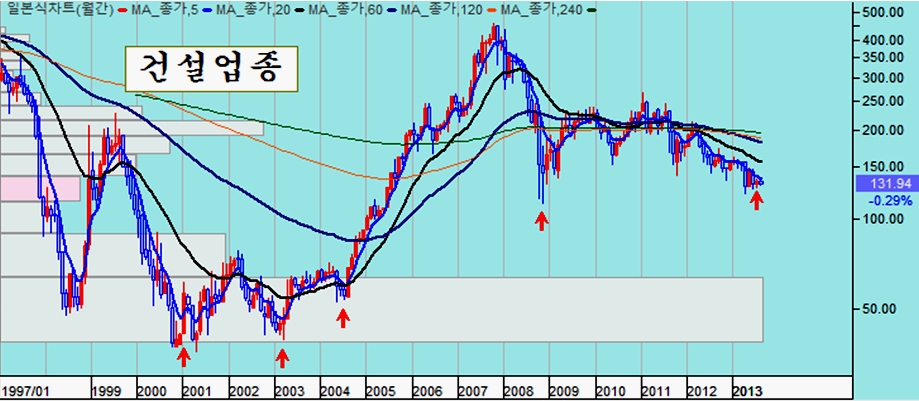Click the 2011 year on the time axis
The height and width of the screenshot is (401, 919).
click(x=656, y=389)
